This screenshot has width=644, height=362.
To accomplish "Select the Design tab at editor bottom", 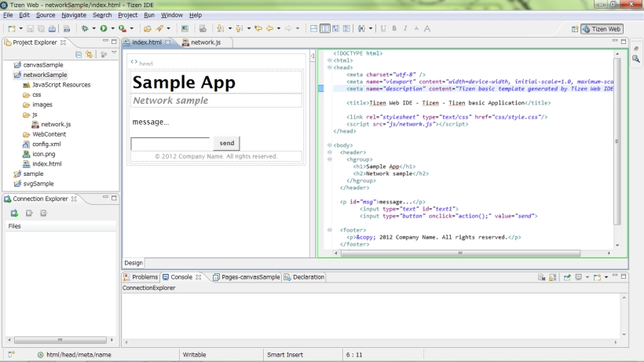I will tap(134, 263).
